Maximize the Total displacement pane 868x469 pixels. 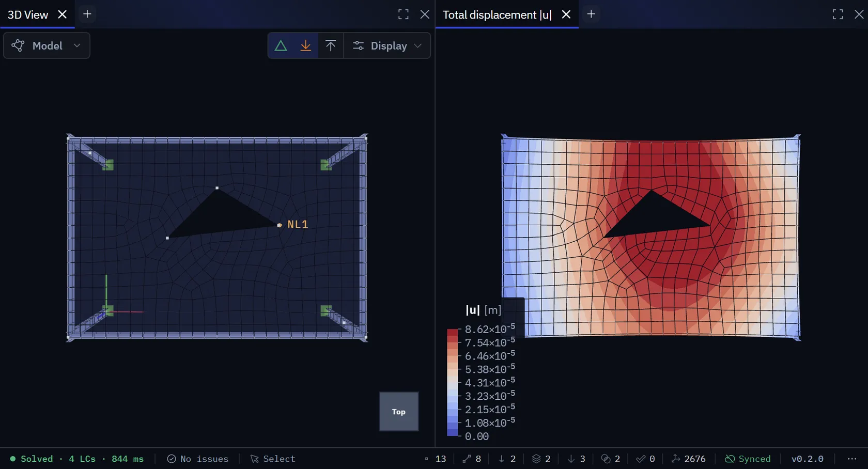pos(838,14)
